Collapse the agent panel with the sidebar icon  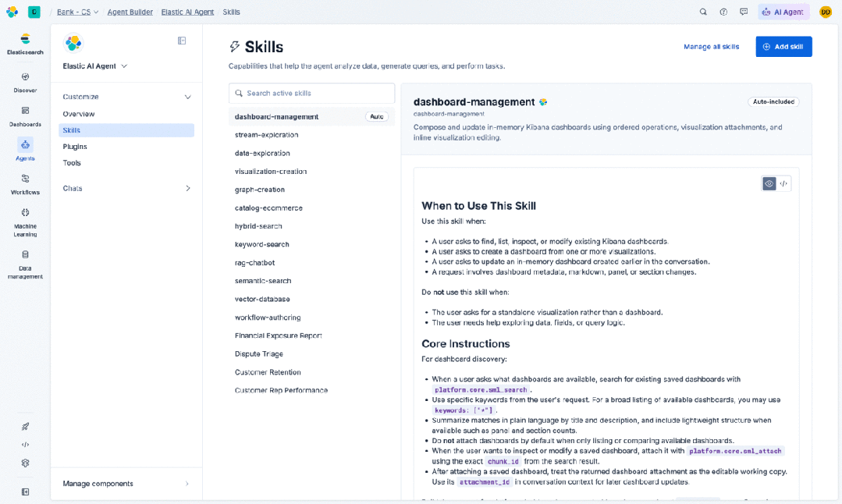point(182,41)
